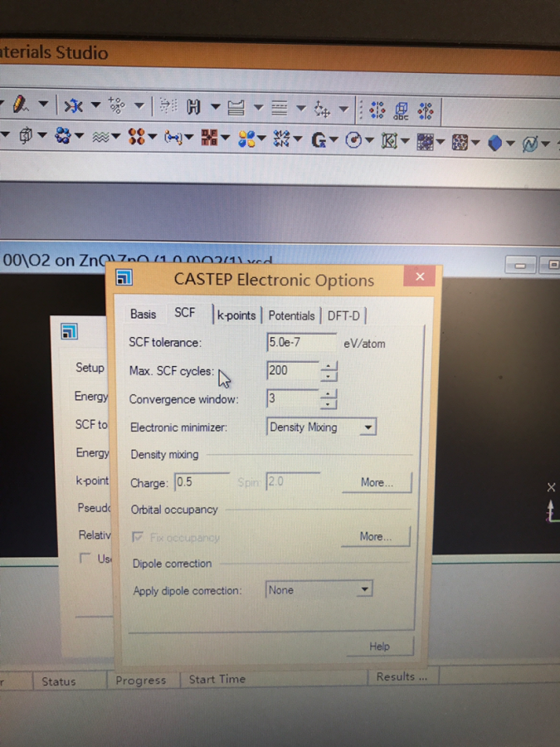Click More... button under Density mixing

coord(377,482)
